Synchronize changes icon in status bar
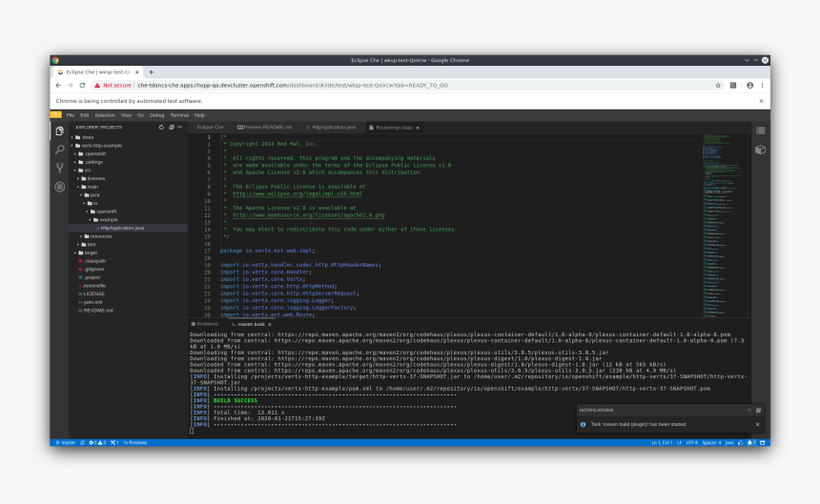This screenshot has width=820, height=504. coord(83,443)
